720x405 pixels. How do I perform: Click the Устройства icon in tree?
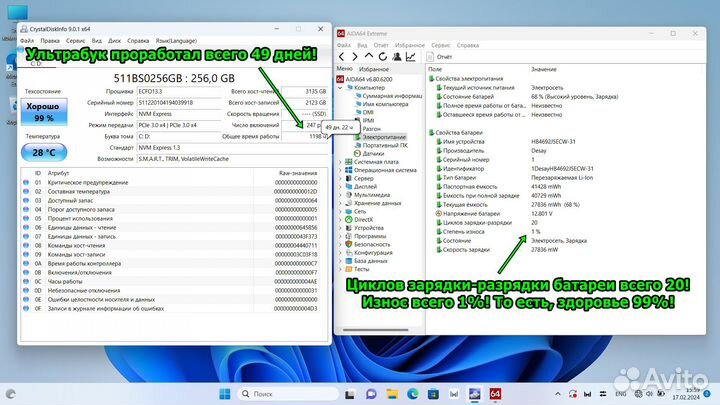[349, 228]
